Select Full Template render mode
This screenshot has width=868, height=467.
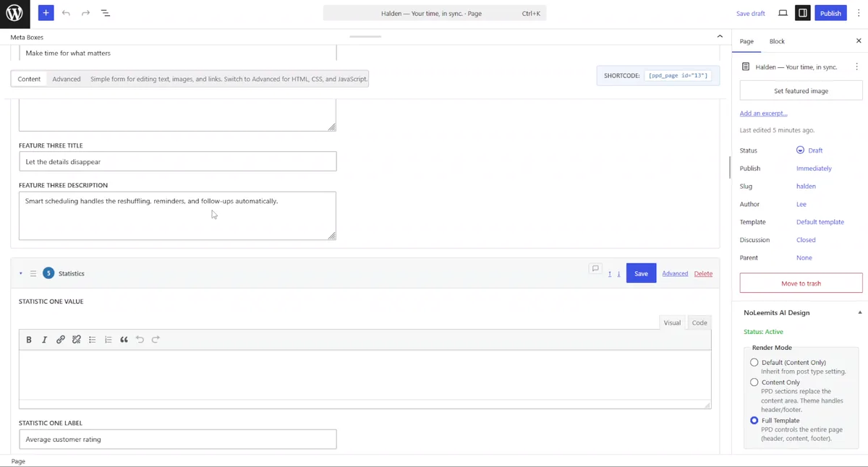(x=754, y=420)
